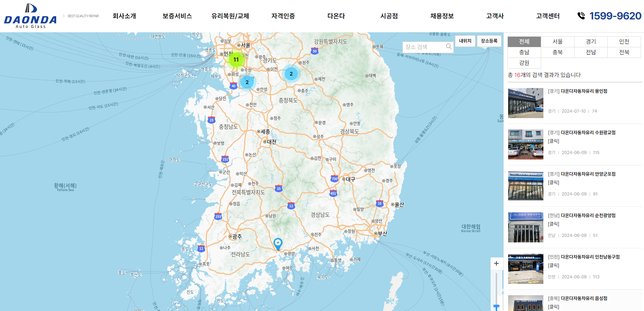This screenshot has height=311, width=644.
Task: Open the 고객센터 menu
Action: pyautogui.click(x=548, y=16)
